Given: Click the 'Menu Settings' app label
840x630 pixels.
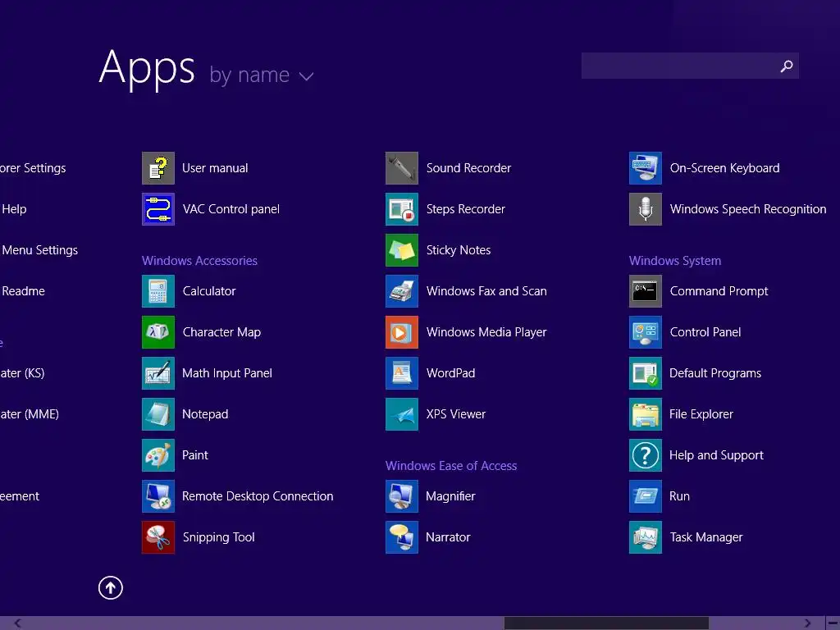Looking at the screenshot, I should coord(40,250).
